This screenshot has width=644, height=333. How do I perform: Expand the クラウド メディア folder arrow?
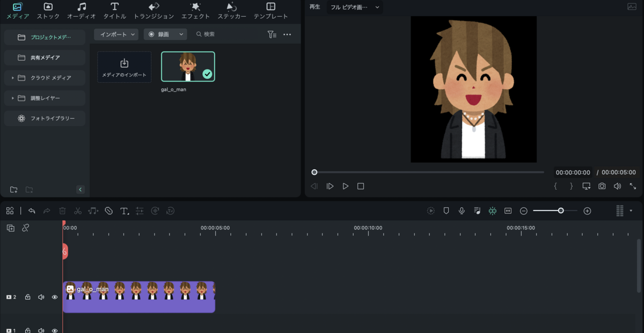click(x=13, y=78)
